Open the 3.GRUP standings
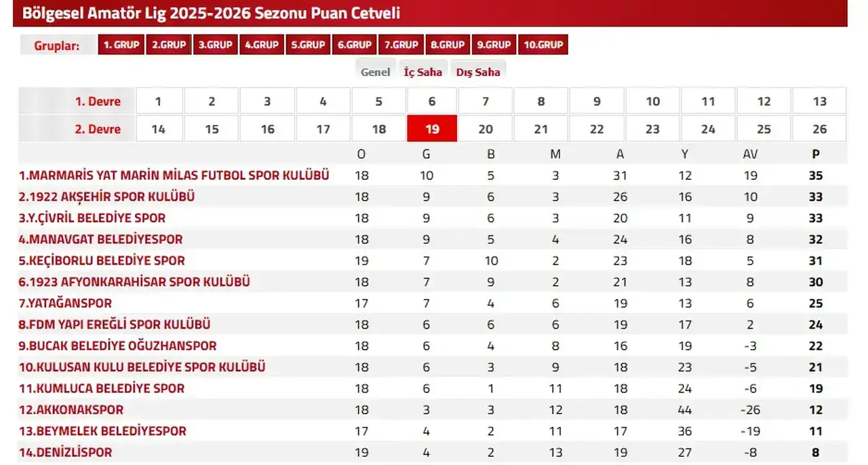The width and height of the screenshot is (868, 465). point(215,44)
